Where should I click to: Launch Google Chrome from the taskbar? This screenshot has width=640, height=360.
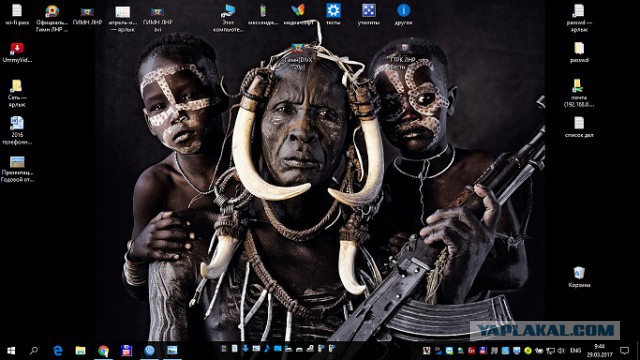(103, 350)
